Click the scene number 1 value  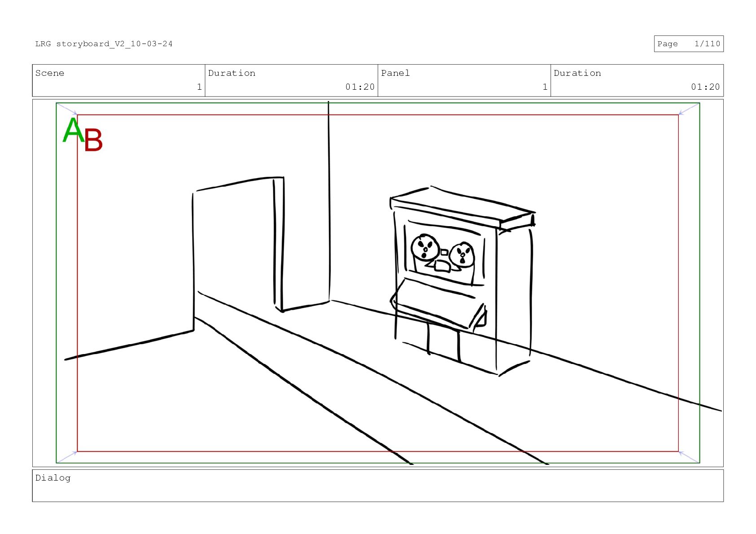[199, 87]
